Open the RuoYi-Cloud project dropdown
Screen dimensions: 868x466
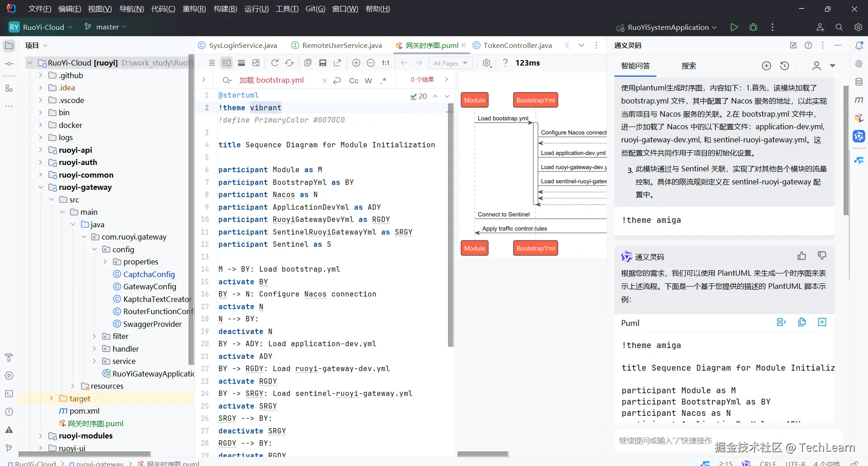41,27
